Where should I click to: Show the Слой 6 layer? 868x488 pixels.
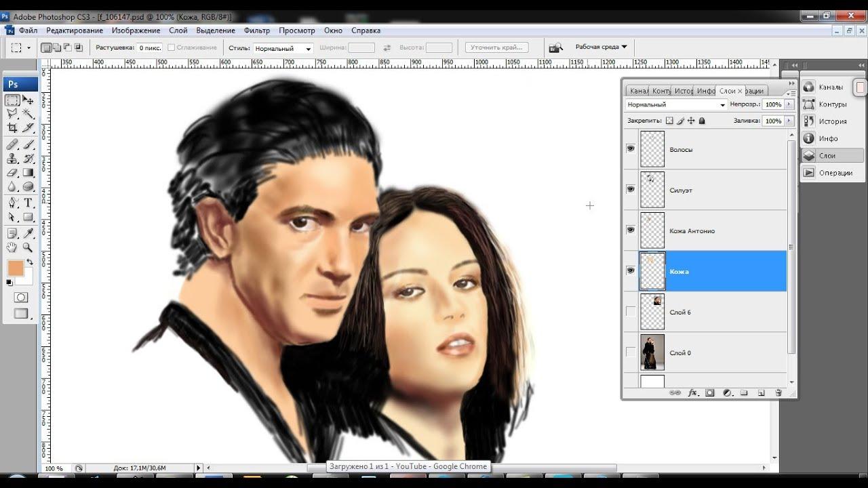pos(631,312)
